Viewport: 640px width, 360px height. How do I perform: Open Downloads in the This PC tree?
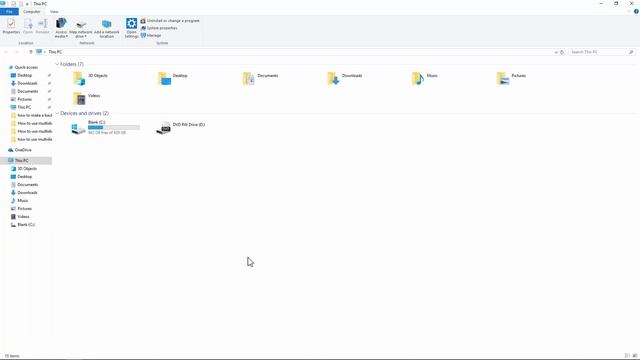27,192
